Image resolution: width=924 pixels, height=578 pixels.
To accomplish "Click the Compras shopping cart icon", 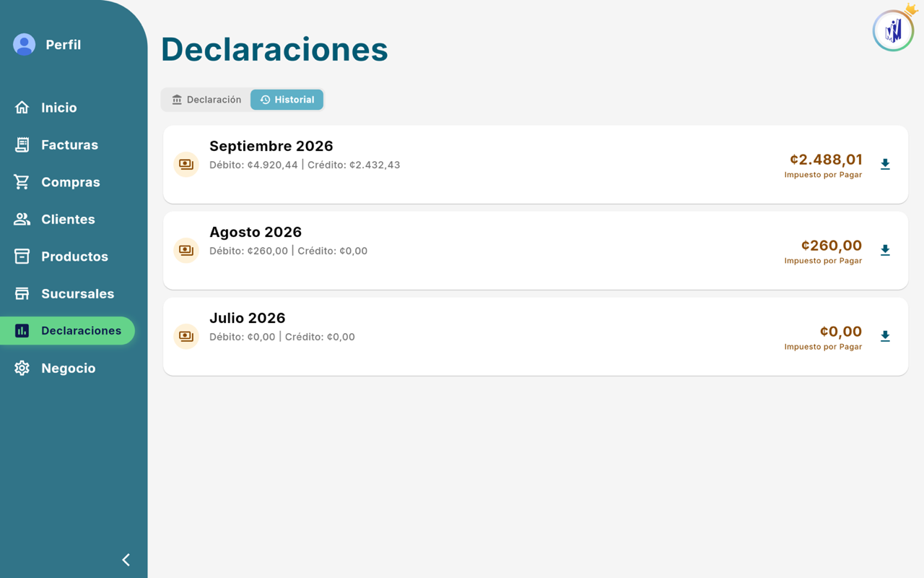I will tap(22, 182).
